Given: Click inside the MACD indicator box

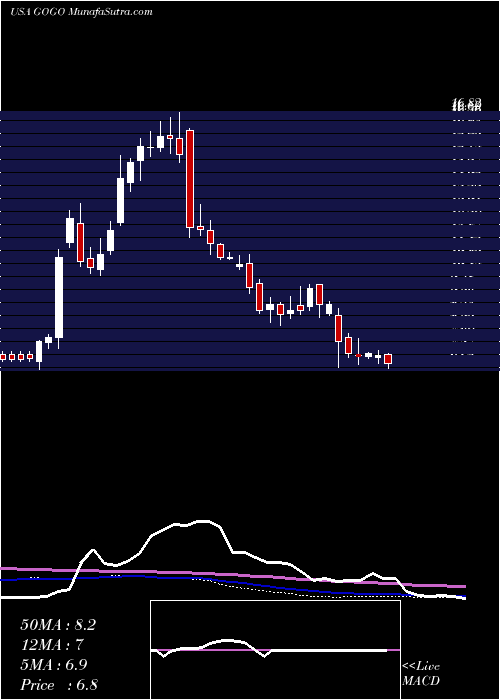Looking at the screenshot, I should (275, 650).
